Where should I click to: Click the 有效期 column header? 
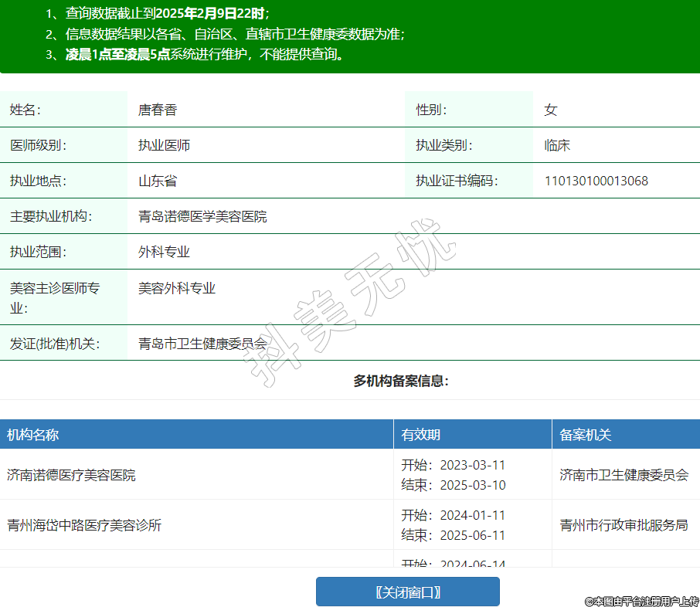[421, 435]
